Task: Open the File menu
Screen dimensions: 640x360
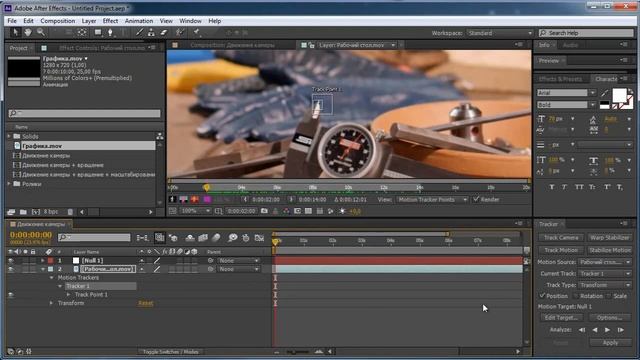Action: pos(12,21)
